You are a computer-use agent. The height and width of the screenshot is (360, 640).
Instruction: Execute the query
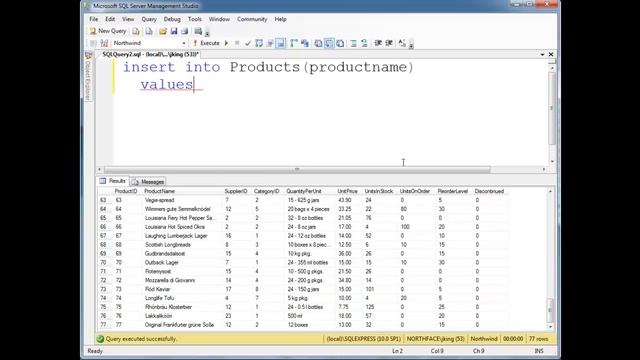[x=206, y=43]
